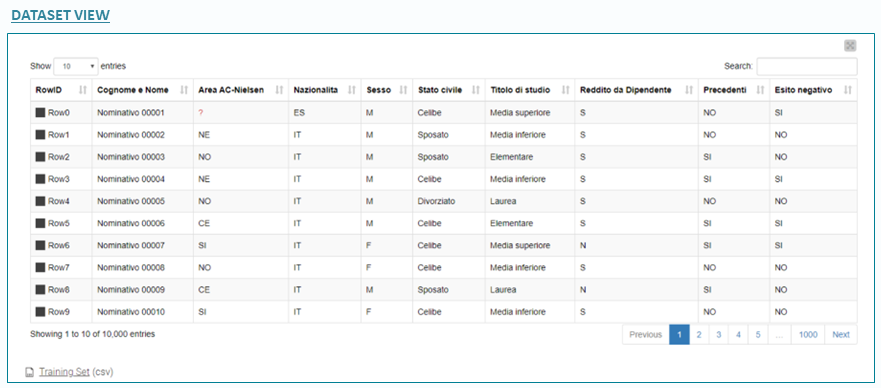Image resolution: width=881 pixels, height=388 pixels.
Task: Click the dark square marker of Row3
Action: point(40,179)
